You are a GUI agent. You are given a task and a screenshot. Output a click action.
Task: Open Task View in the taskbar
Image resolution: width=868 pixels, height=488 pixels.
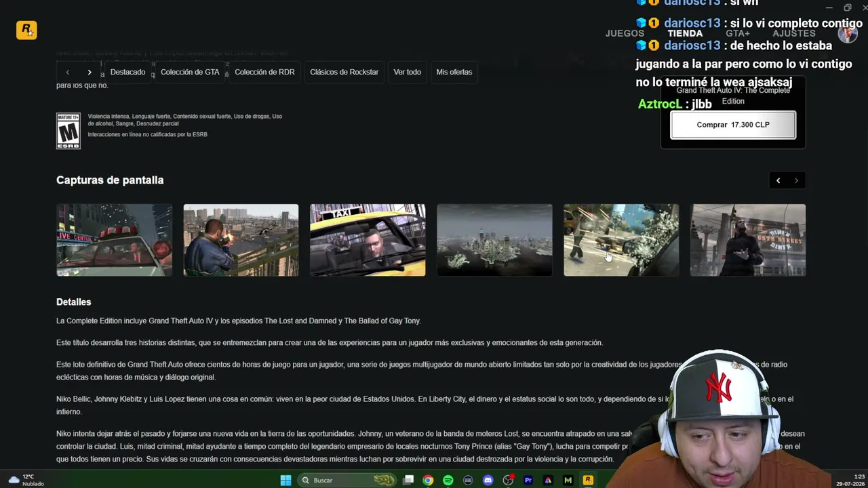pyautogui.click(x=408, y=481)
